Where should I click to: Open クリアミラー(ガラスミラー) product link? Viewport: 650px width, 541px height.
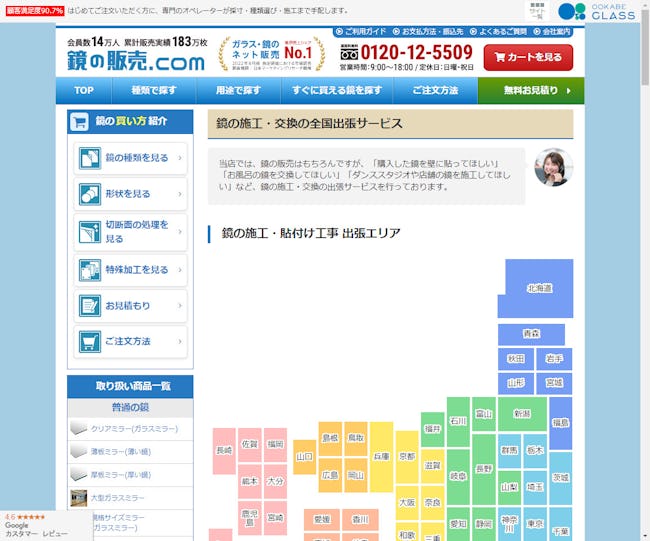(x=133, y=428)
